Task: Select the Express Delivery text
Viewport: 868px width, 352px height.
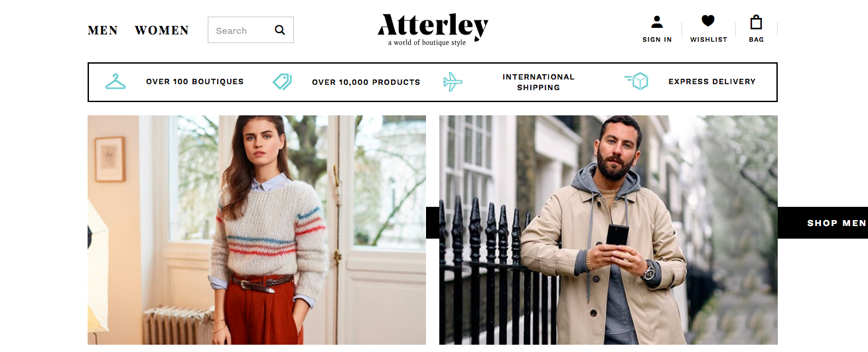Action: pos(712,82)
